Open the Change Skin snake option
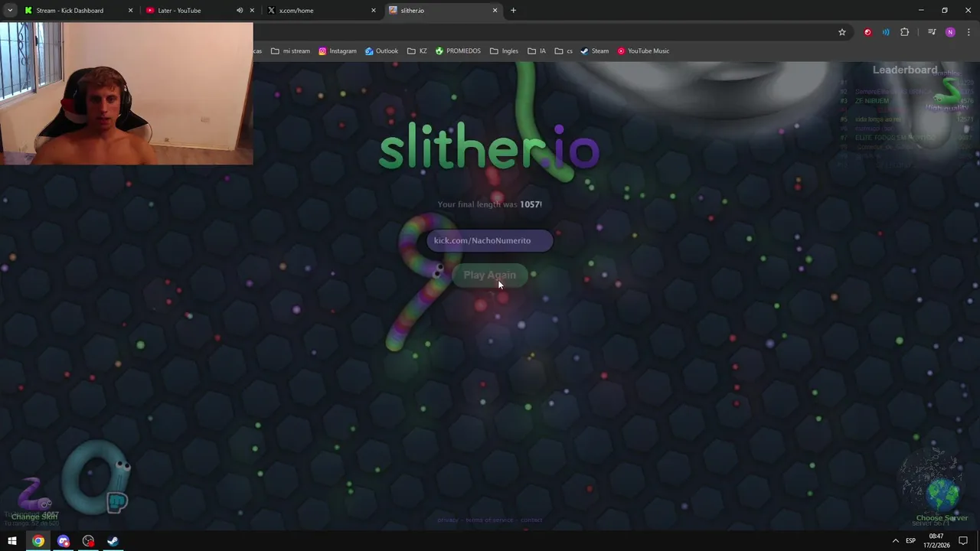Image resolution: width=980 pixels, height=551 pixels. [34, 499]
